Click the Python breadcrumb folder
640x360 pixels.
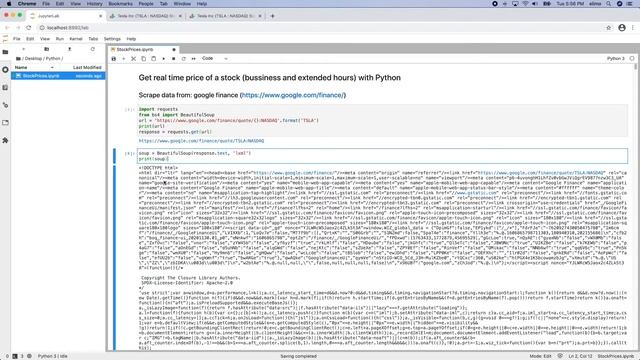pyautogui.click(x=53, y=59)
